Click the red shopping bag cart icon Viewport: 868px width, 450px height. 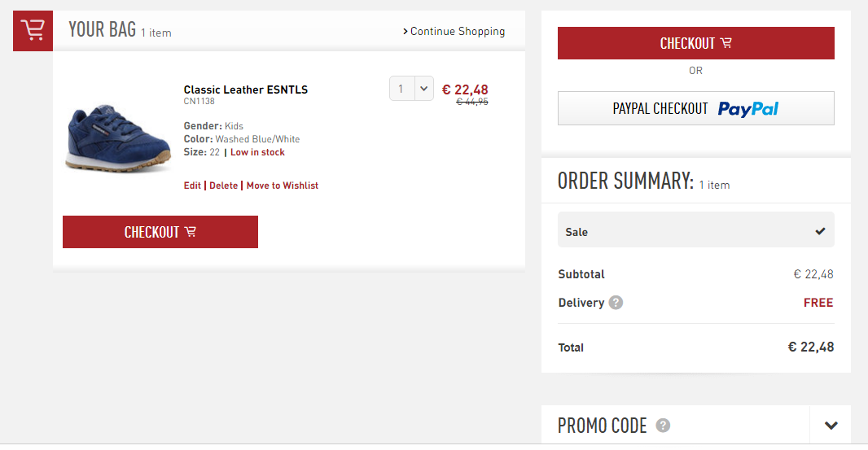33,31
